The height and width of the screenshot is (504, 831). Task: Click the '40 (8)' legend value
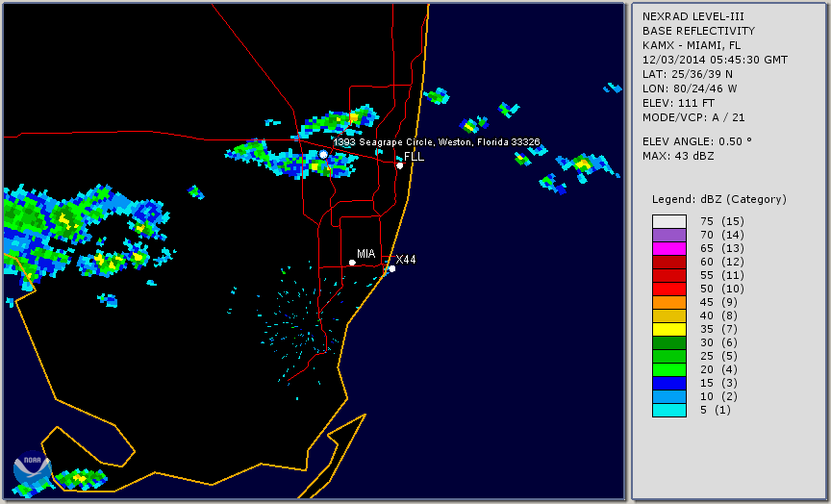(x=718, y=315)
